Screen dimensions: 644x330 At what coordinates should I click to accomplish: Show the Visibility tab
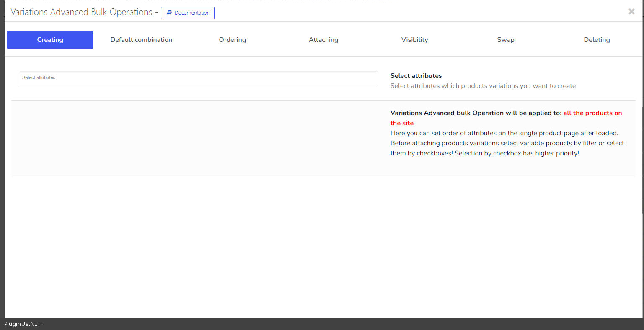click(414, 40)
